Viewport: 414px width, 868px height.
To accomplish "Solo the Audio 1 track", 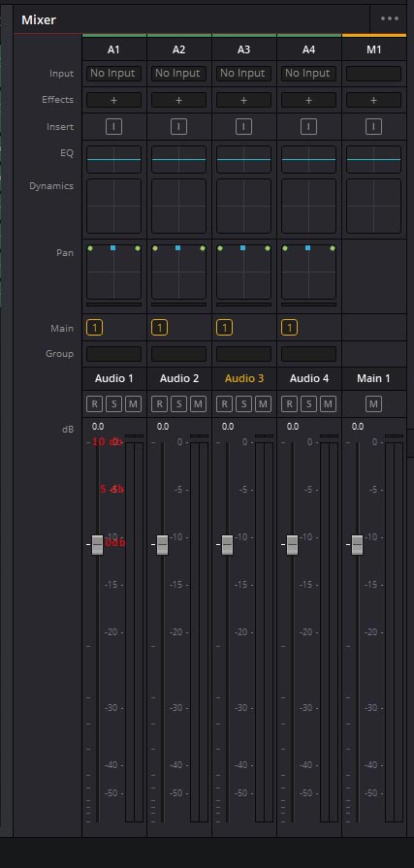I will tap(113, 404).
